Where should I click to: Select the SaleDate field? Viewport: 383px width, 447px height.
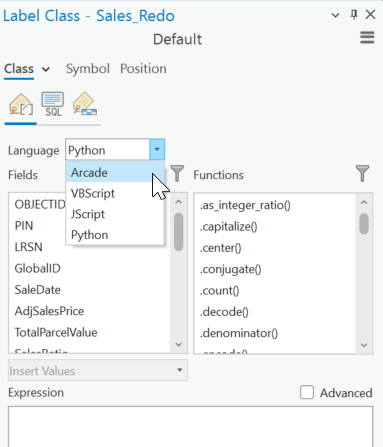pyautogui.click(x=38, y=290)
